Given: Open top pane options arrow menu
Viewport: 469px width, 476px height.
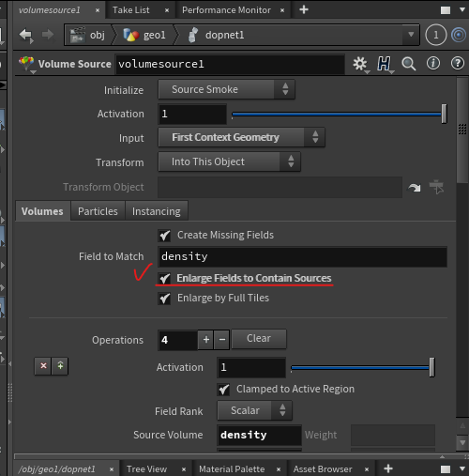Looking at the screenshot, I should 462,9.
